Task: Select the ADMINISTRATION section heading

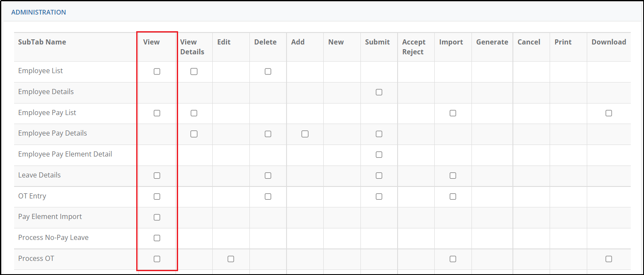Action: point(38,12)
